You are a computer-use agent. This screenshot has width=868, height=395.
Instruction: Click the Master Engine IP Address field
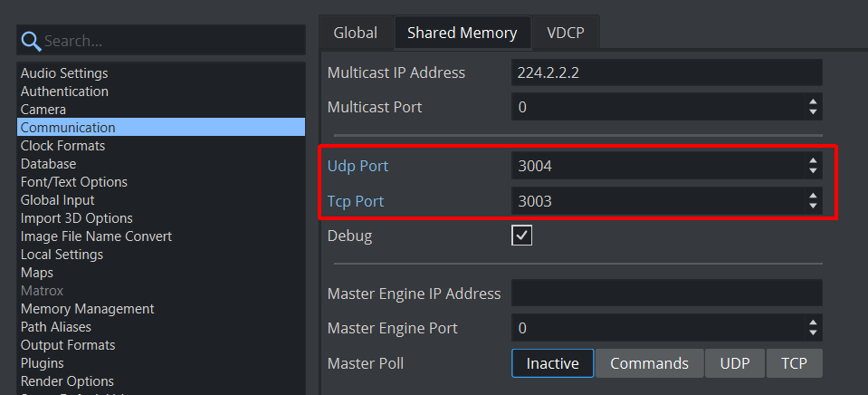tap(666, 293)
